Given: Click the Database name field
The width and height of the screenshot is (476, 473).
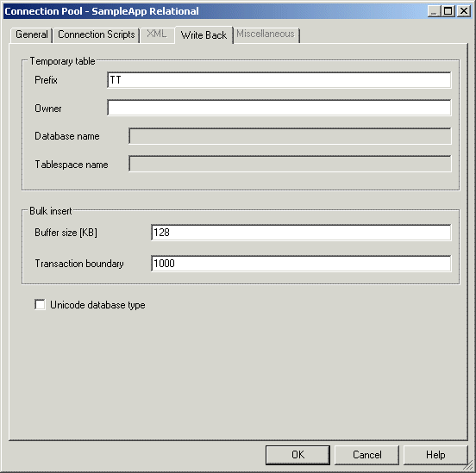Looking at the screenshot, I should [x=290, y=136].
